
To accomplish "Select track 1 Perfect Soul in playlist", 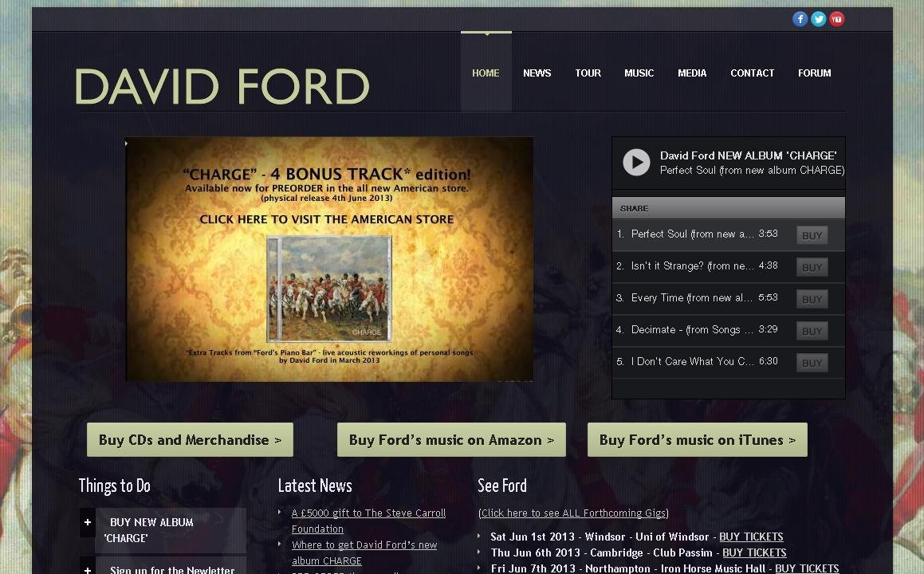I will coord(729,234).
